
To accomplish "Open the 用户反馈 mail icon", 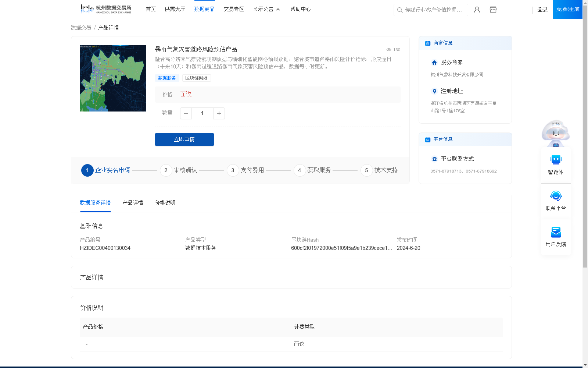I will (556, 232).
